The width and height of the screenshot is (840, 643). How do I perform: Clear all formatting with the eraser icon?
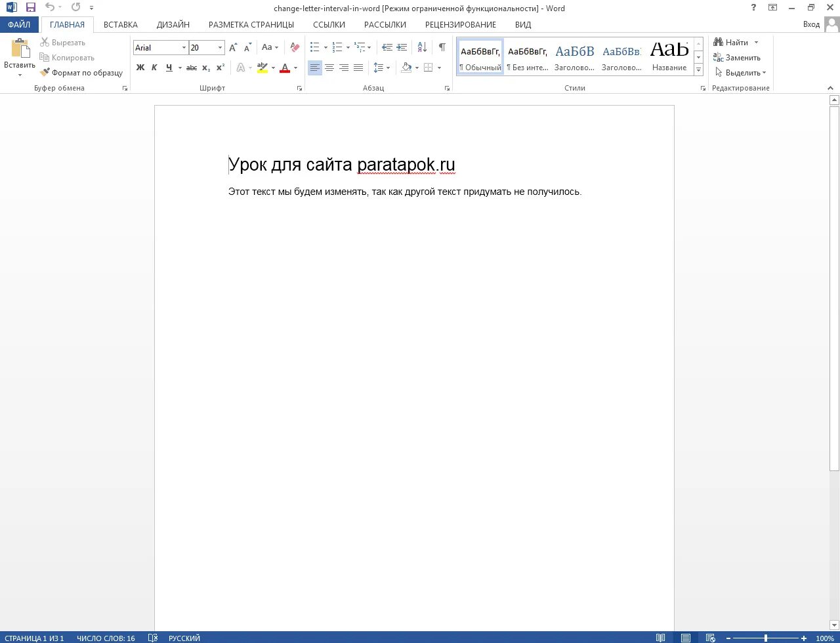[295, 47]
